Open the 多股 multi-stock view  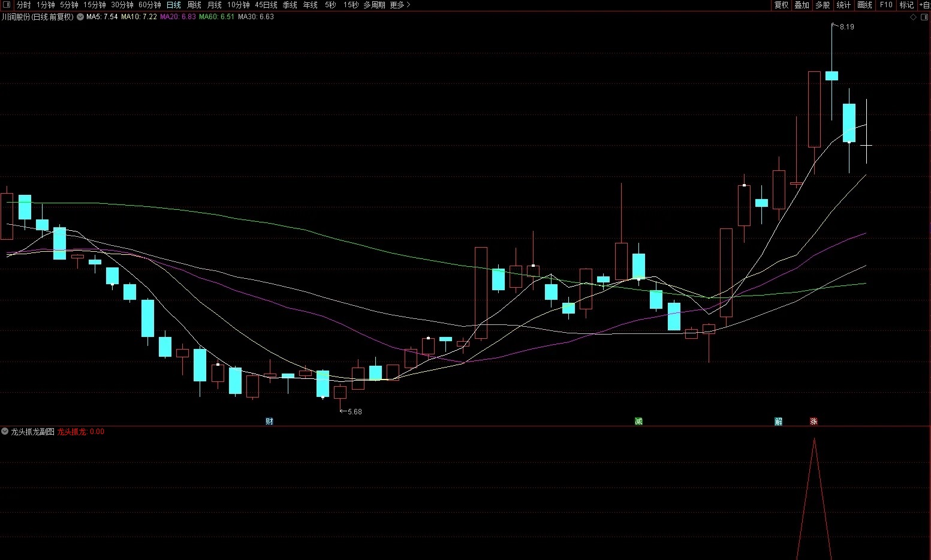(823, 5)
